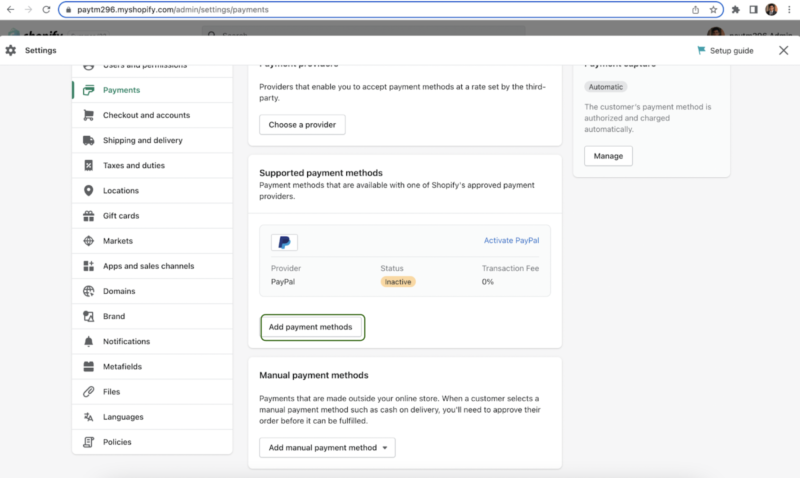Viewport: 800px width, 478px height.
Task: Click the Notifications bell icon
Action: tap(88, 341)
